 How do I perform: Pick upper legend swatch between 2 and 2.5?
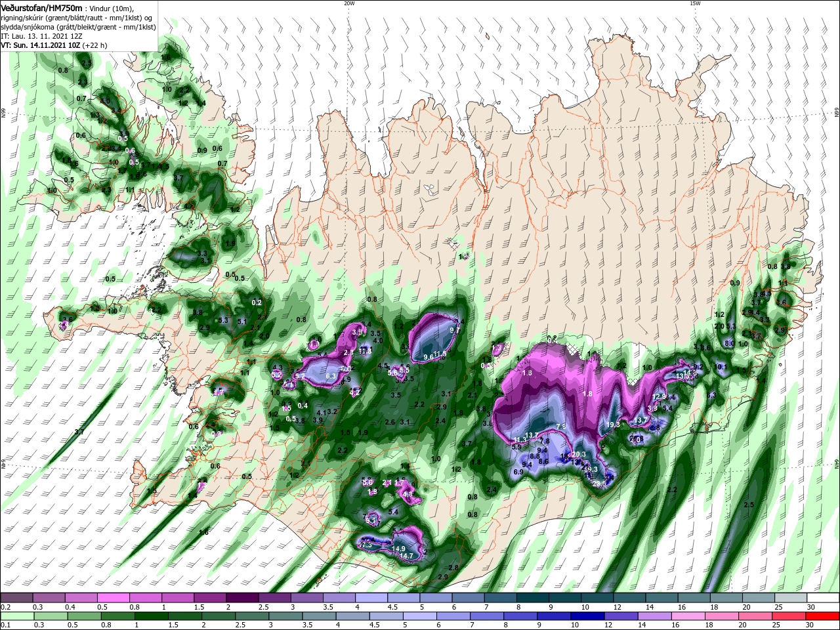(x=242, y=598)
